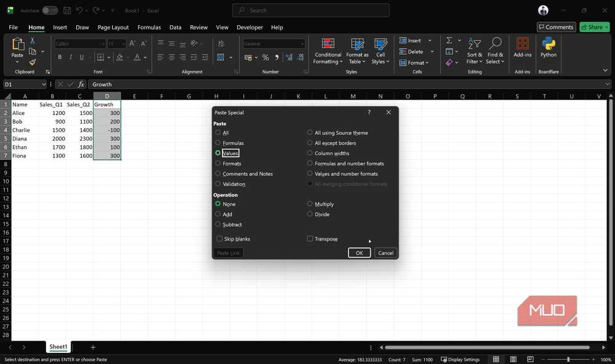Open Sort & Filter menu

tap(474, 51)
